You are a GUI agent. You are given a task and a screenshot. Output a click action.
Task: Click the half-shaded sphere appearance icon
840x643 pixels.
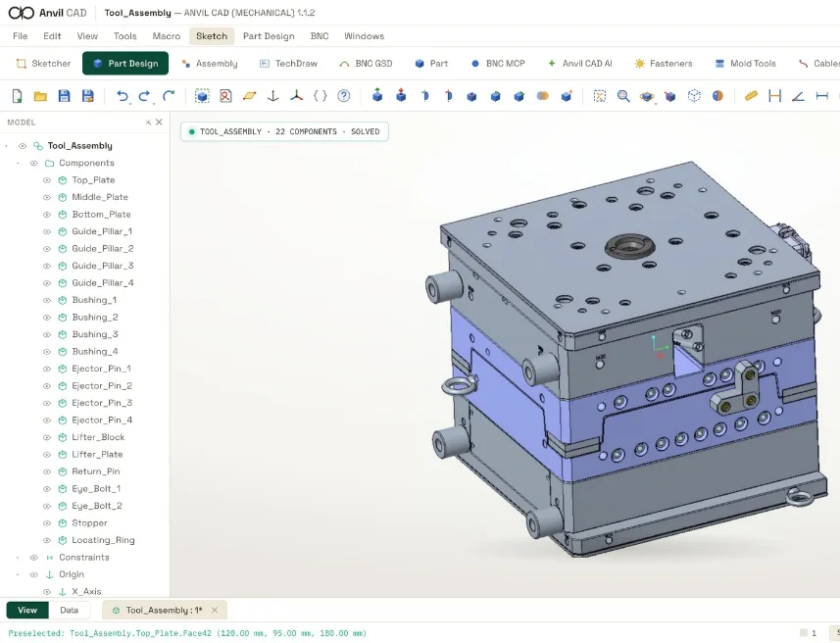(x=717, y=96)
